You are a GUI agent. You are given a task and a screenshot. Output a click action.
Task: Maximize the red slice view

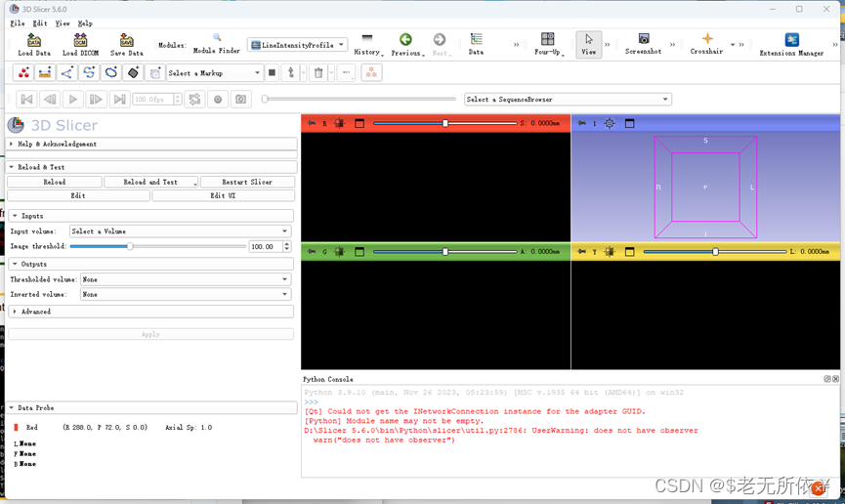(359, 123)
